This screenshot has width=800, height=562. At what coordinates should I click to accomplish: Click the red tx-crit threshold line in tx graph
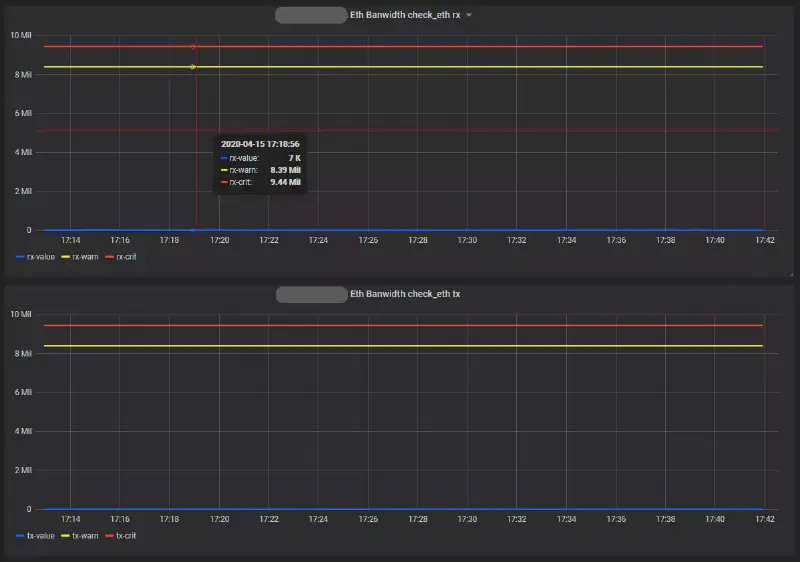click(x=400, y=325)
